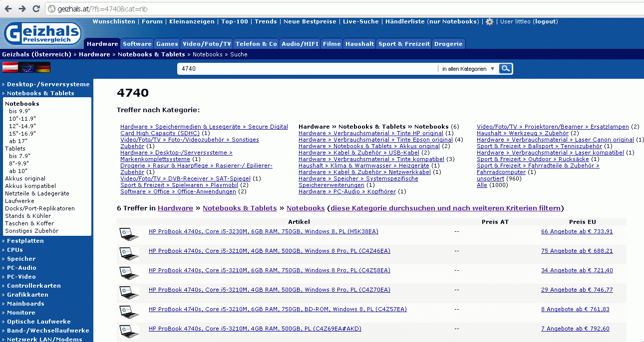Open the Forum link
Viewport: 644px width, 342px height.
tap(152, 21)
